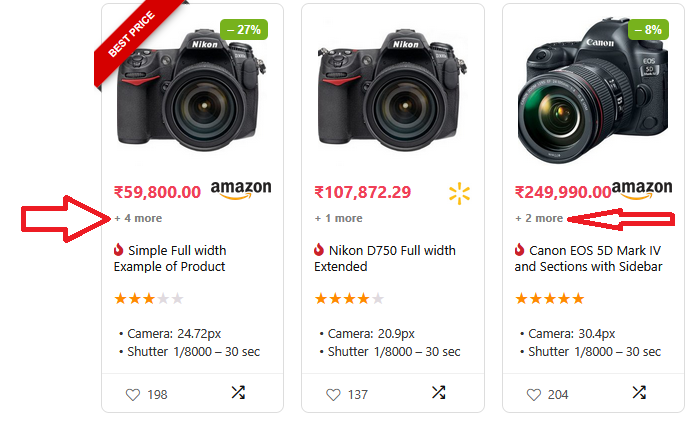Compare the Simple Full width product

[x=238, y=393]
